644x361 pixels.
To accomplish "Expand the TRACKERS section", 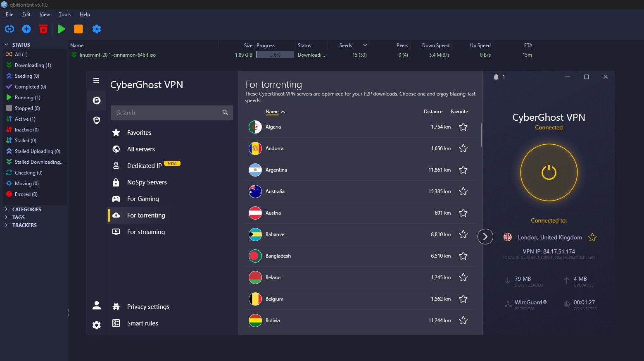I will pyautogui.click(x=6, y=225).
